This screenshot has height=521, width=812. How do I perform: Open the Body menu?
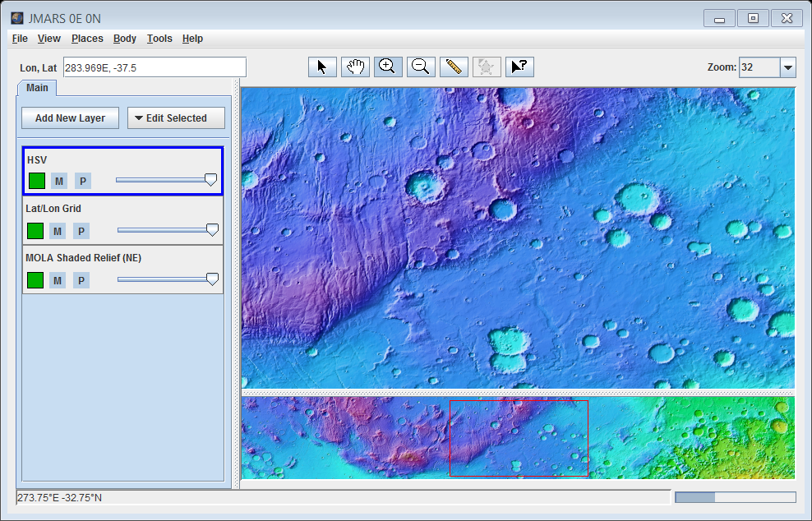click(x=125, y=39)
